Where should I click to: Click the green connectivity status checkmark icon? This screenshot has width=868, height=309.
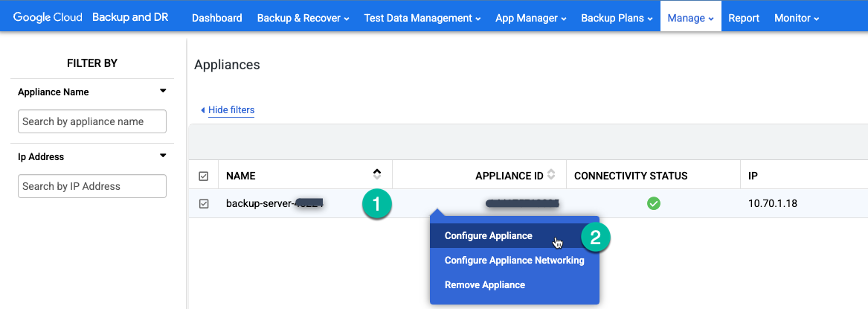click(653, 203)
